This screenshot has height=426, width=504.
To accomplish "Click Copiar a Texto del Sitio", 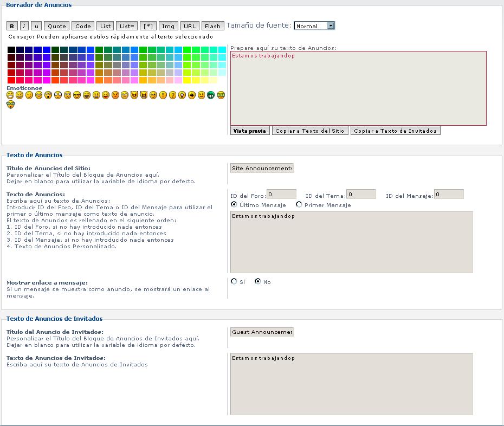I will [309, 131].
